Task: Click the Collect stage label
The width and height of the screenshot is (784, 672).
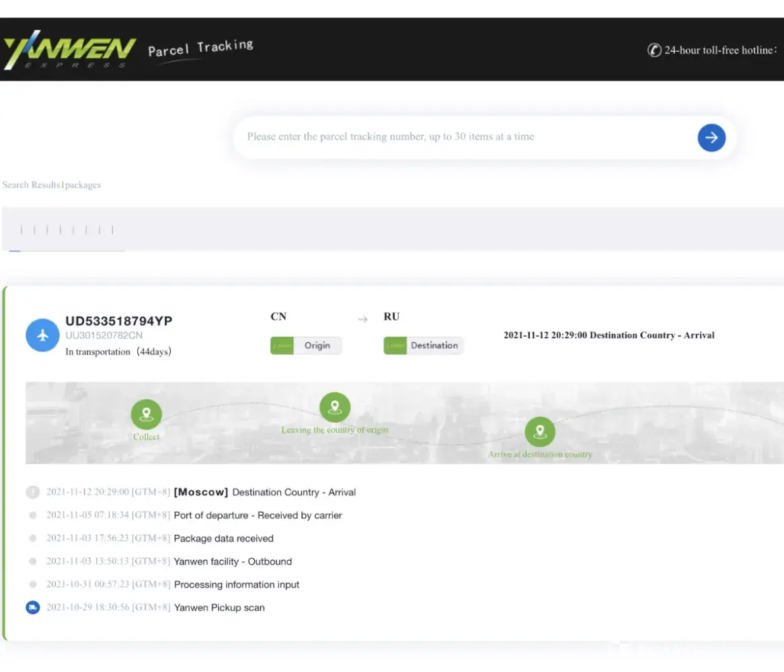Action: click(x=146, y=437)
